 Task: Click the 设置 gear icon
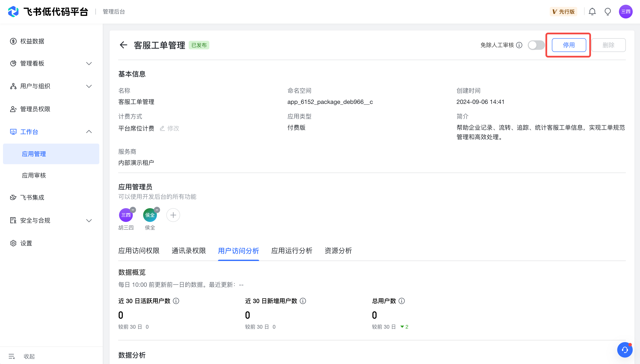pyautogui.click(x=13, y=243)
